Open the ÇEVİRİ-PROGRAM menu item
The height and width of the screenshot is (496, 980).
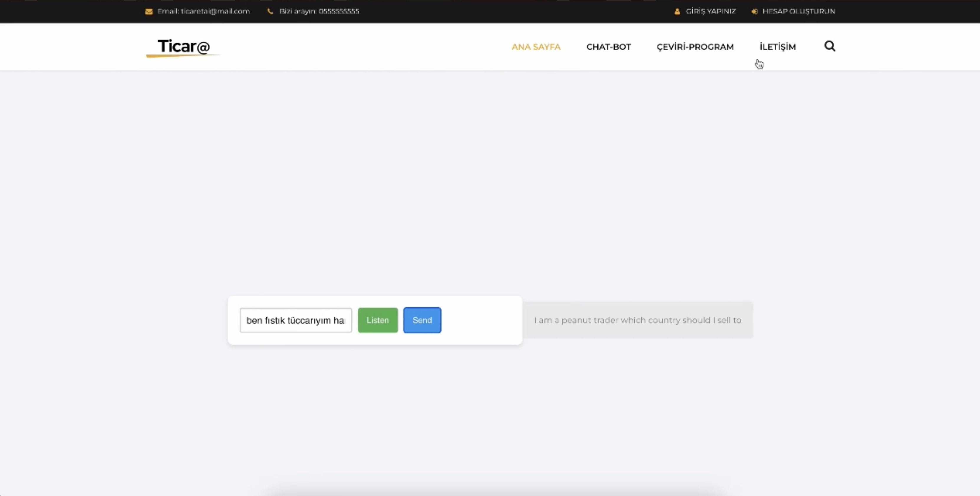(695, 47)
